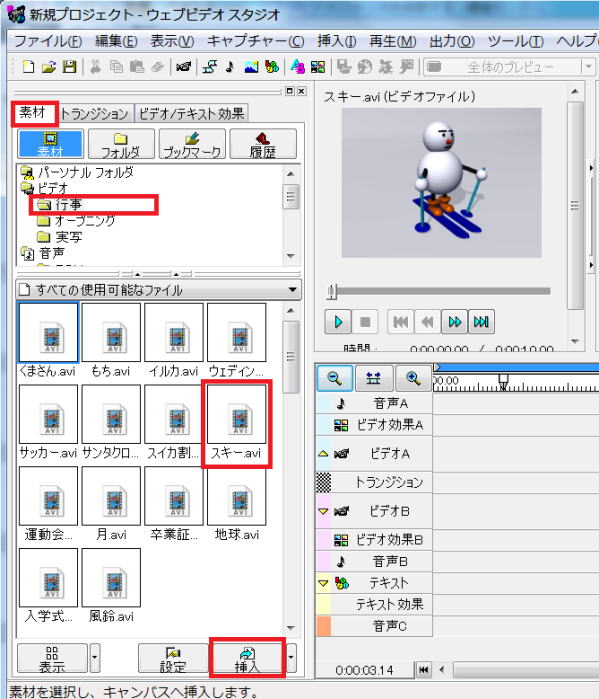Click the video camera capture toolbar icon
This screenshot has width=599, height=699.
point(183,67)
